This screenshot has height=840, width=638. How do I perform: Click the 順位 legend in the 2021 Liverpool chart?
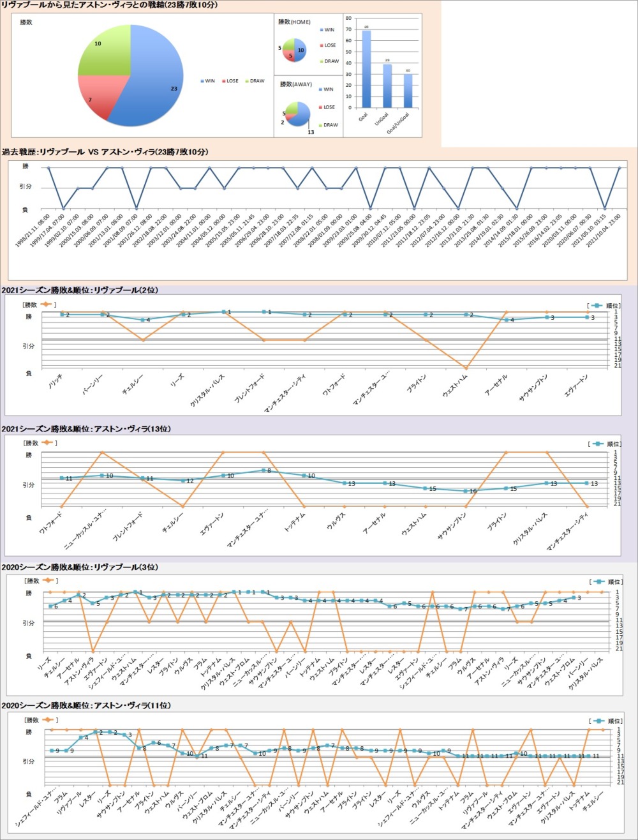click(x=604, y=304)
